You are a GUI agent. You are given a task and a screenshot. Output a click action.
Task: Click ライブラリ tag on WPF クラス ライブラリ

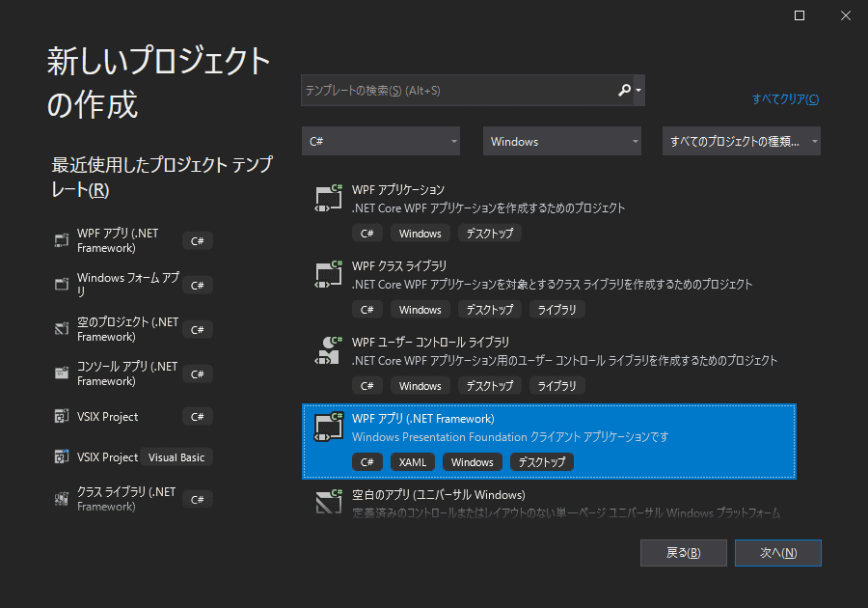[x=556, y=310]
